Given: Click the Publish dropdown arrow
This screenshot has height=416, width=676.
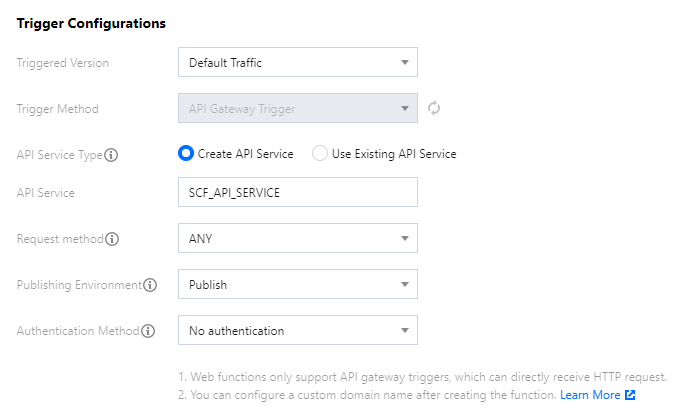Looking at the screenshot, I should coord(404,285).
